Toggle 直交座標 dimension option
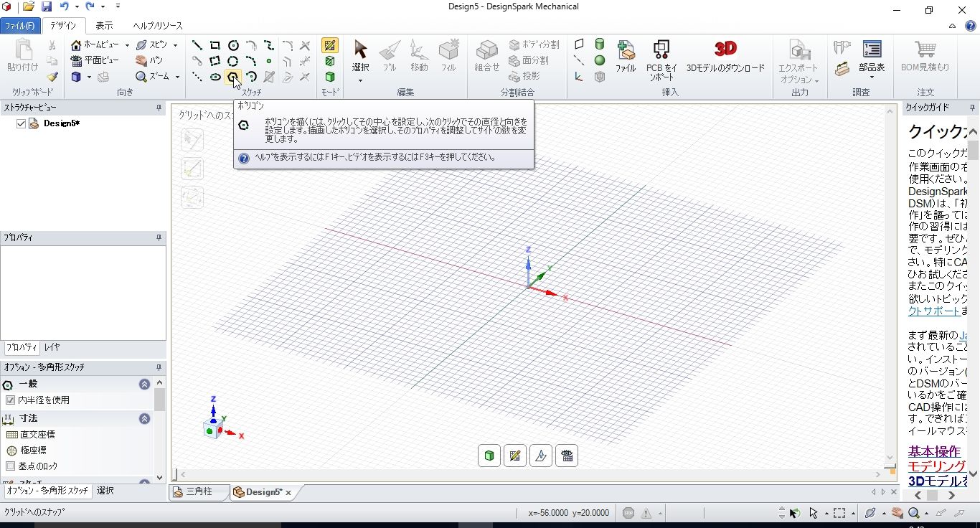Screen dimensions: 980x528 [x=30, y=435]
